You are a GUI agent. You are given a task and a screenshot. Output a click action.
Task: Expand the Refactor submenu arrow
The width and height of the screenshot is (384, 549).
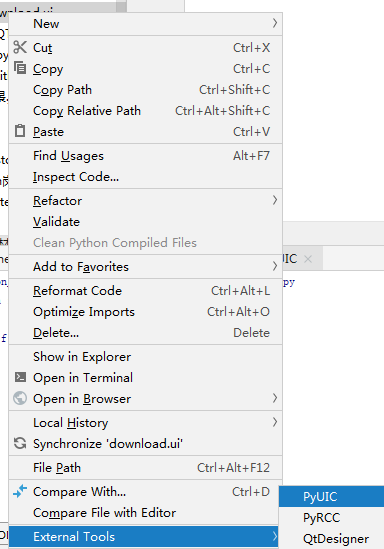[275, 200]
